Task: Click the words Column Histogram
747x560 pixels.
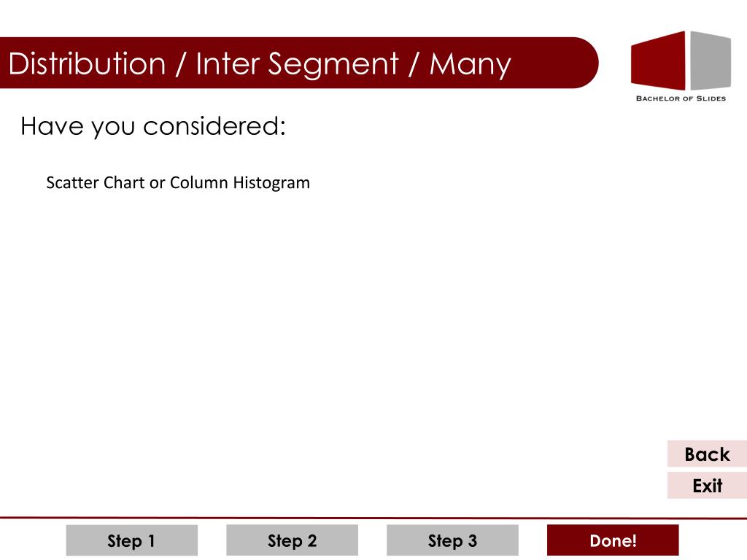Action: (240, 183)
